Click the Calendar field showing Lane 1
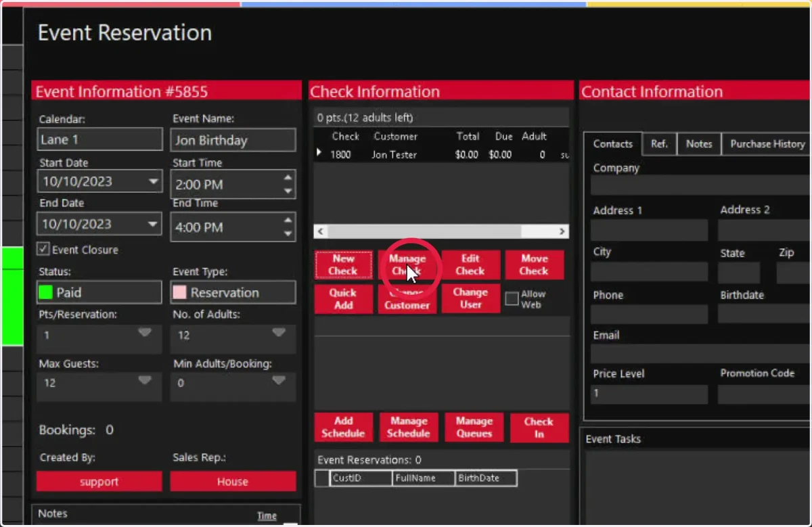Screen dimensions: 812x527 tap(99, 140)
